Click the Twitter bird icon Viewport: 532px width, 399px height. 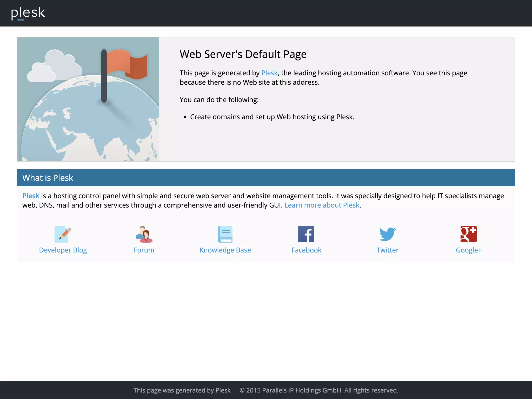point(388,234)
